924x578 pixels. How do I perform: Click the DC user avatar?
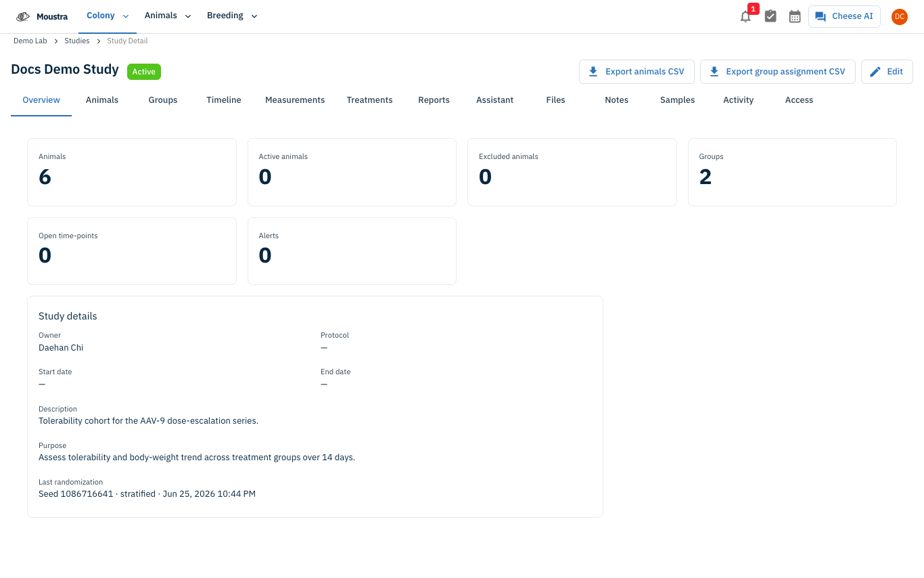[900, 16]
